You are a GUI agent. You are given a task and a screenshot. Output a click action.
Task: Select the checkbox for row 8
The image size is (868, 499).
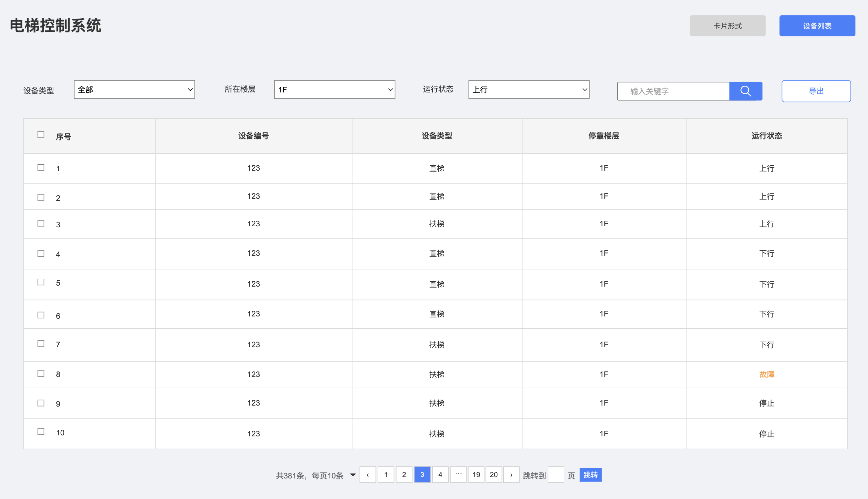click(41, 373)
